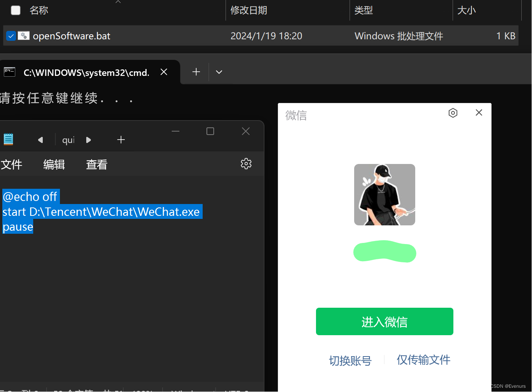Maximize the Notepad window
532x392 pixels.
click(x=210, y=131)
